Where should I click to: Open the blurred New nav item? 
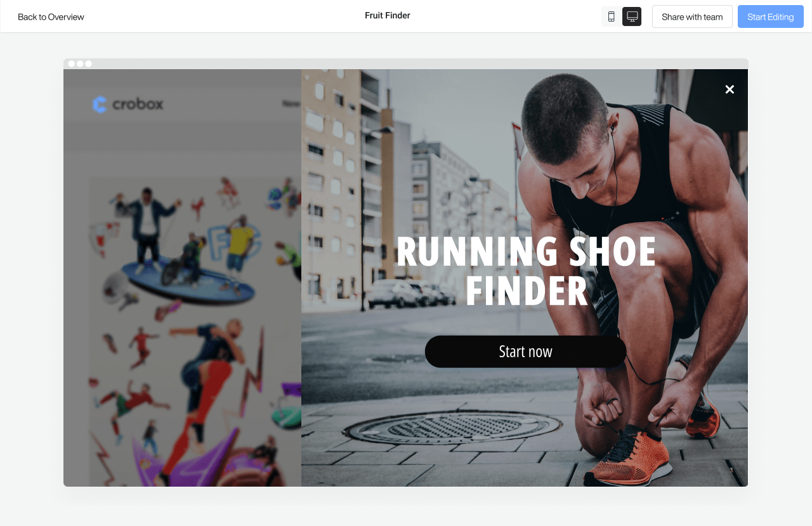[x=291, y=103]
